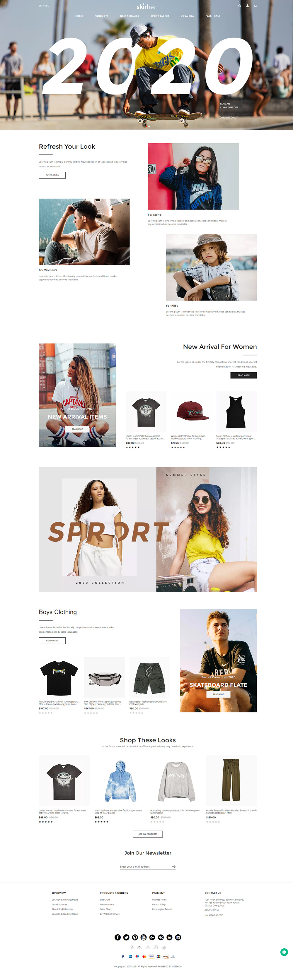293x980 pixels.
Task: Click the SEE ALL PRODUCTS button
Action: click(148, 833)
